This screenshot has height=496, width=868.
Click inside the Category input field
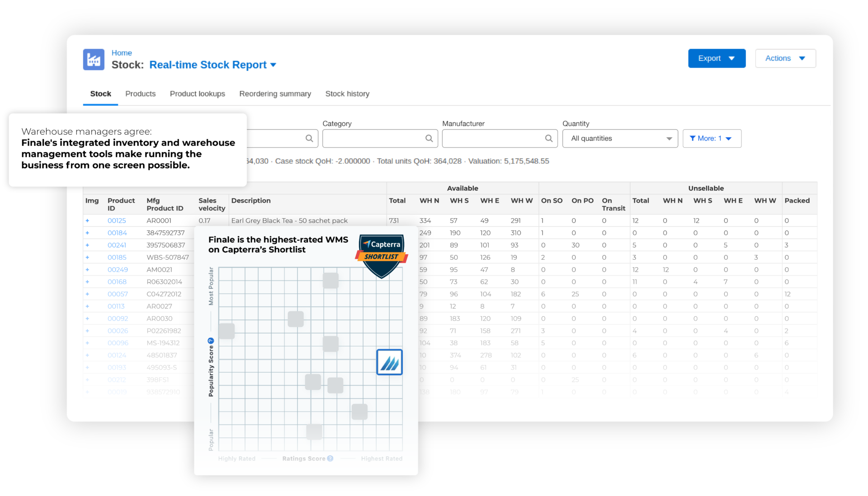380,138
